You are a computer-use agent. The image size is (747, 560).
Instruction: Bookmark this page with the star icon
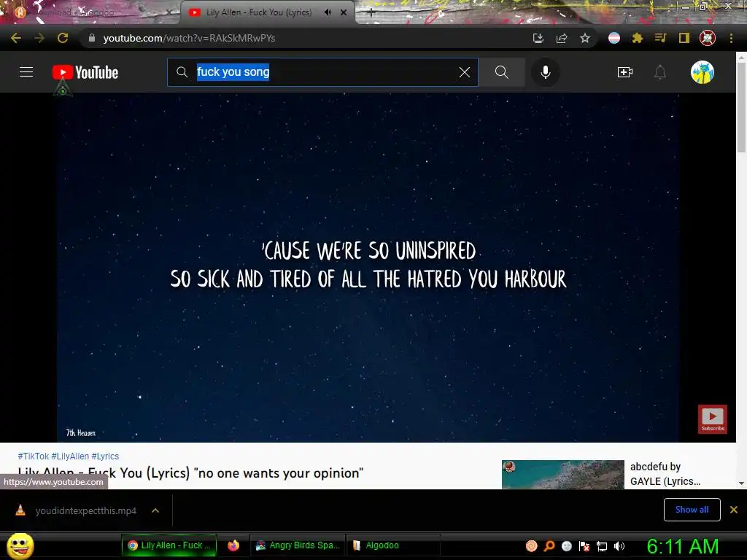coord(585,38)
